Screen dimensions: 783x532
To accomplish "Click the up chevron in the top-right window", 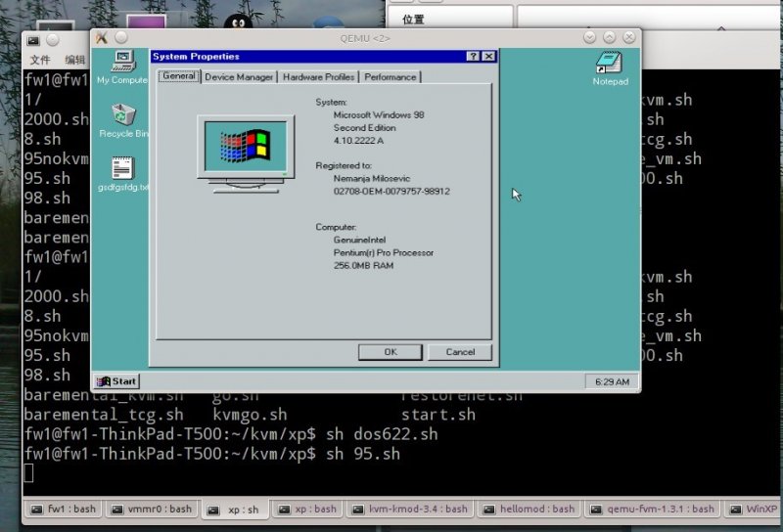I will click(x=721, y=28).
